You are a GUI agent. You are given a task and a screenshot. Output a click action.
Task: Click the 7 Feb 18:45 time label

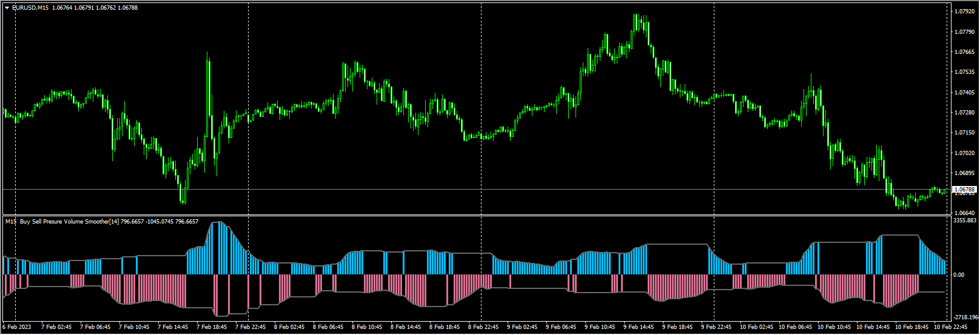[212, 327]
